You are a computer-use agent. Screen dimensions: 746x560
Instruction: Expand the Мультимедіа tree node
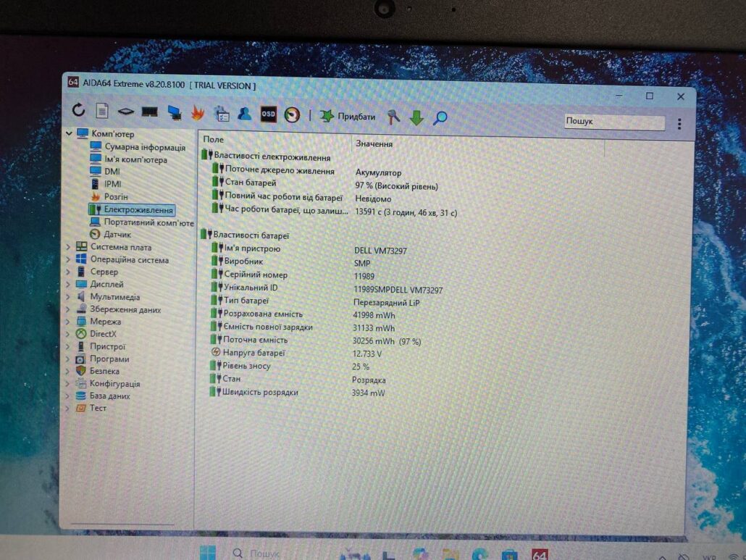click(68, 297)
